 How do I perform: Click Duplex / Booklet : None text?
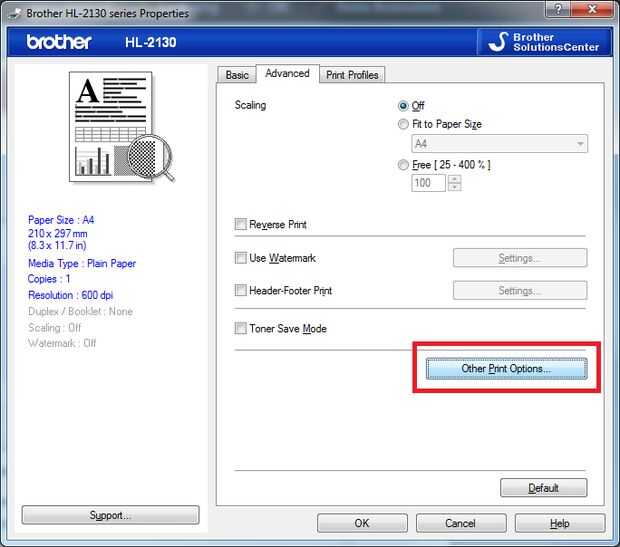pyautogui.click(x=80, y=312)
